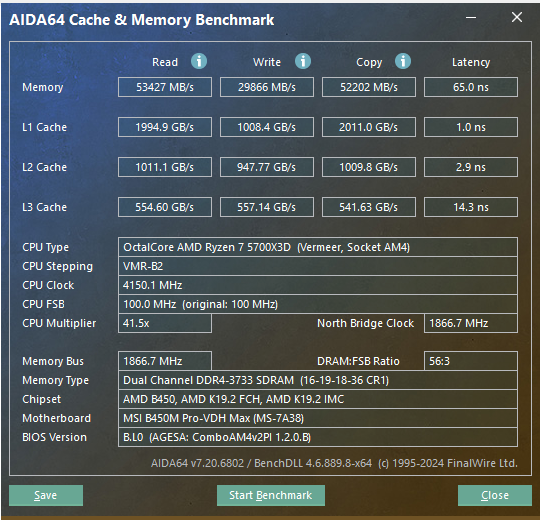This screenshot has height=520, width=540.
Task: Click the CPU FSB value 100.0 MHz
Action: point(318,304)
